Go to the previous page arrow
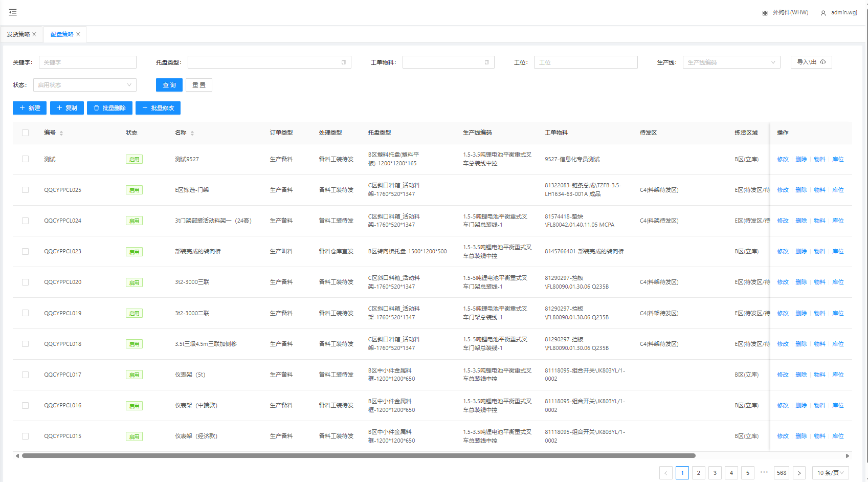This screenshot has width=868, height=482. [665, 473]
